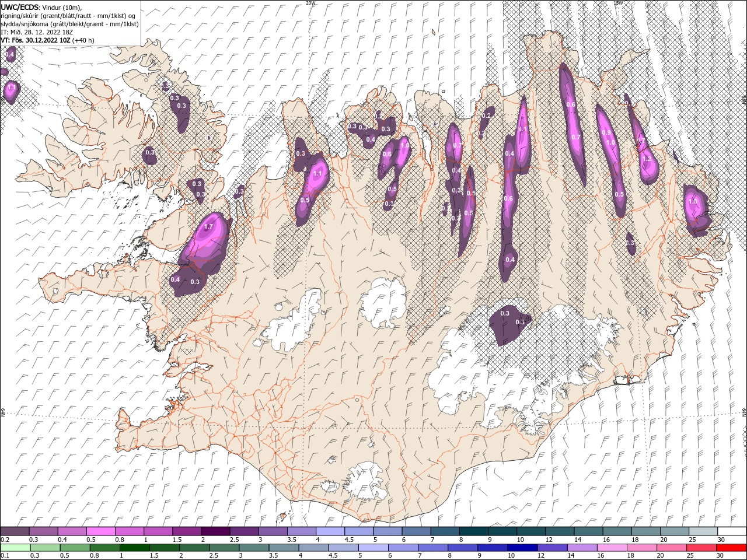Select the 0.1–0.3 pale green swatch
Screen dimensions: 747x560
coord(15,548)
